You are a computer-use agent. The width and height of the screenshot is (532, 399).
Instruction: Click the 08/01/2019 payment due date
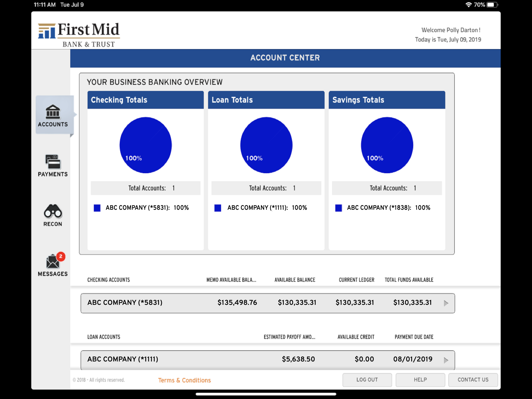tap(413, 359)
